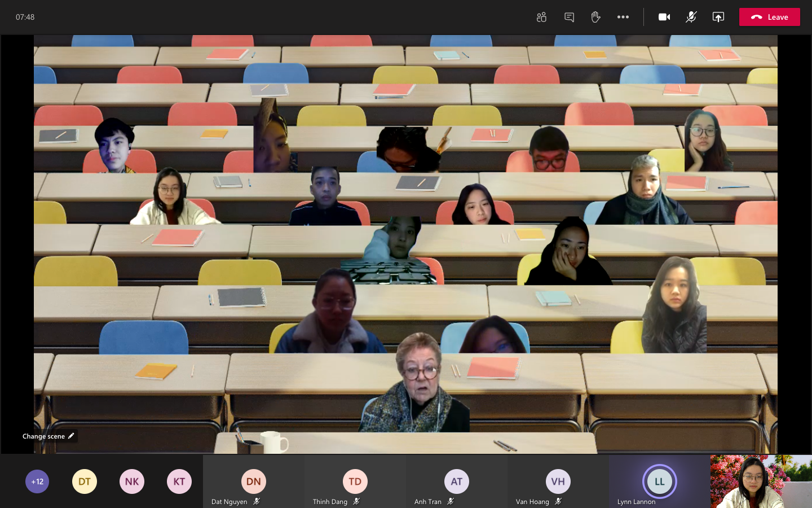Open the meeting chat icon

(x=569, y=17)
